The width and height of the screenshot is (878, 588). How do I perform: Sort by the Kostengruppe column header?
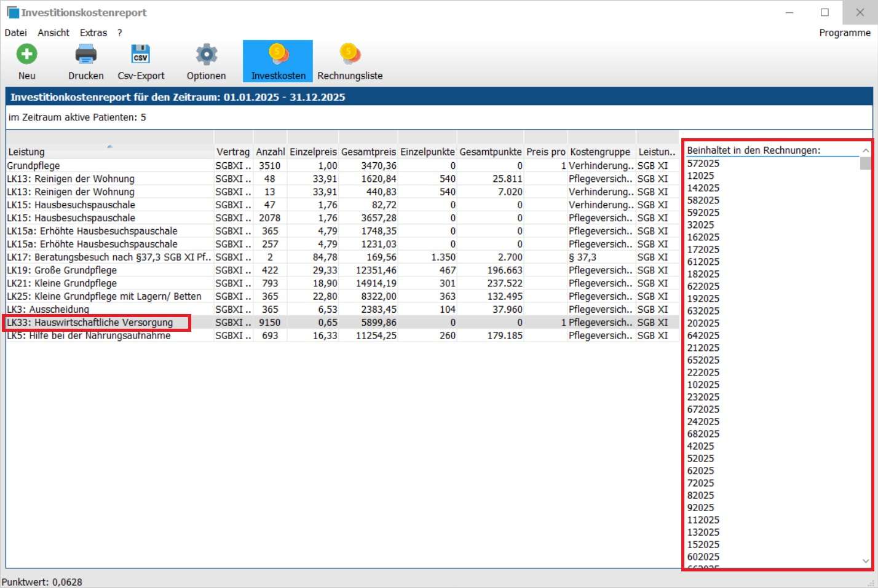coord(599,152)
